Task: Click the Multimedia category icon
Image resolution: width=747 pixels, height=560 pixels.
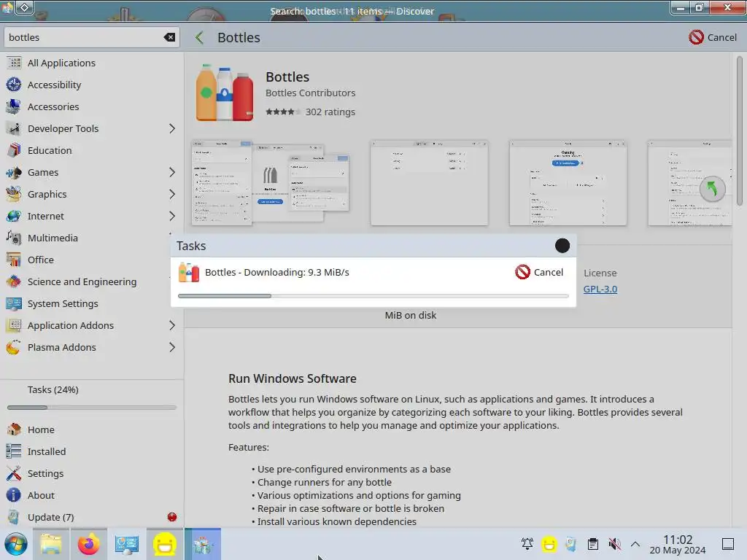Action: 14,238
